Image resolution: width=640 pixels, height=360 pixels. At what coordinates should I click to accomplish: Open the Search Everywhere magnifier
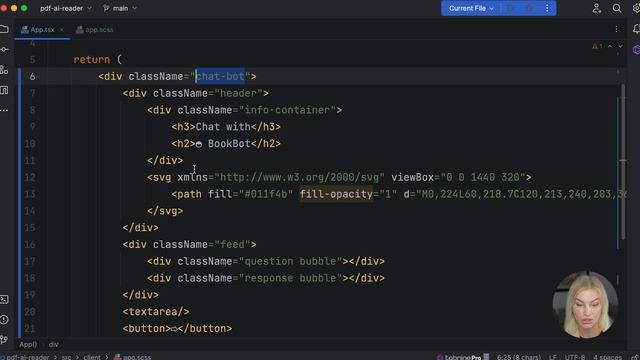(x=617, y=8)
